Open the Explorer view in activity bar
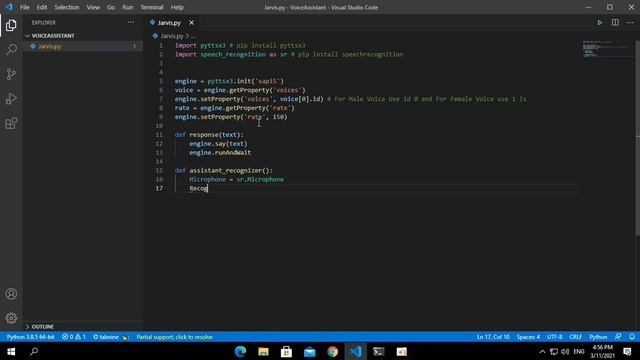Screen dimensions: 640x360 (x=11, y=25)
